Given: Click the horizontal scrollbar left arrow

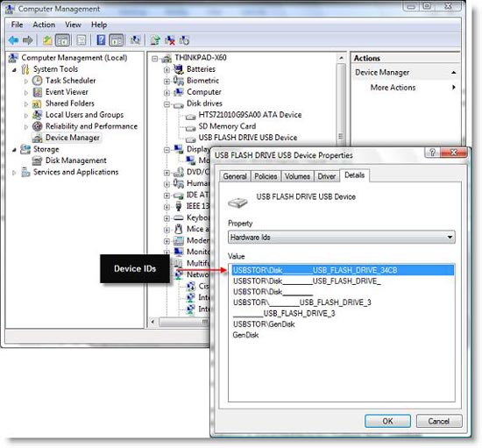Looking at the screenshot, I should point(153,322).
